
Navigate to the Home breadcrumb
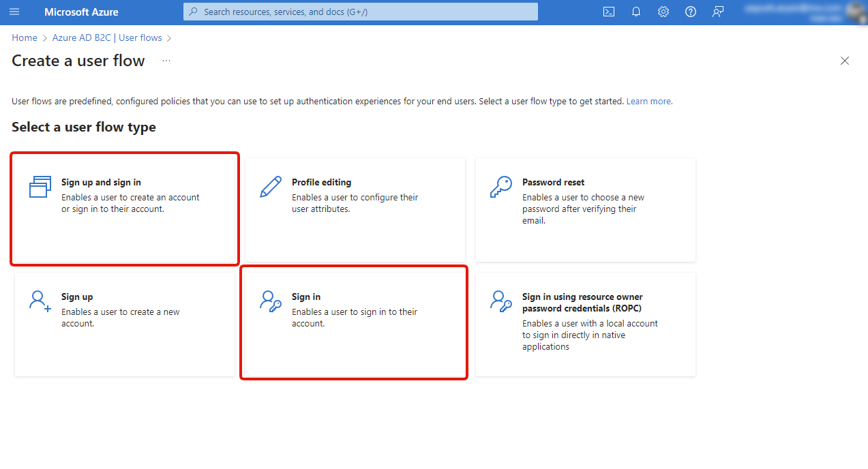pos(24,37)
